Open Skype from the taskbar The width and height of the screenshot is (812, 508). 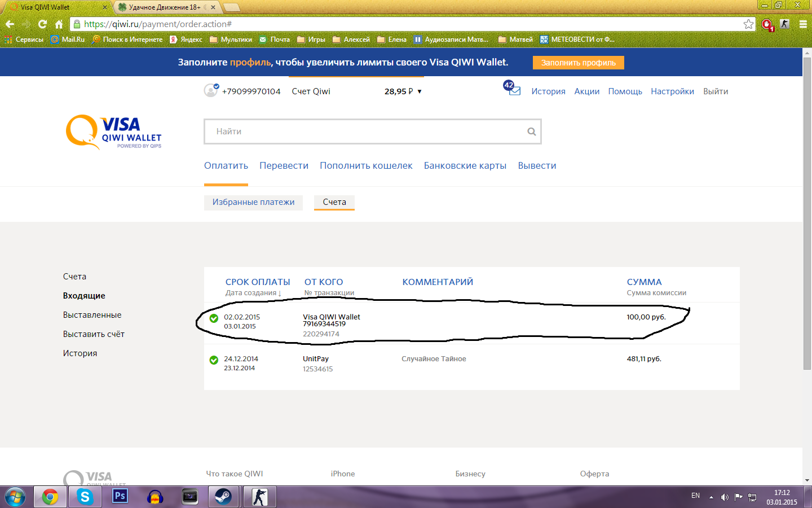tap(85, 497)
